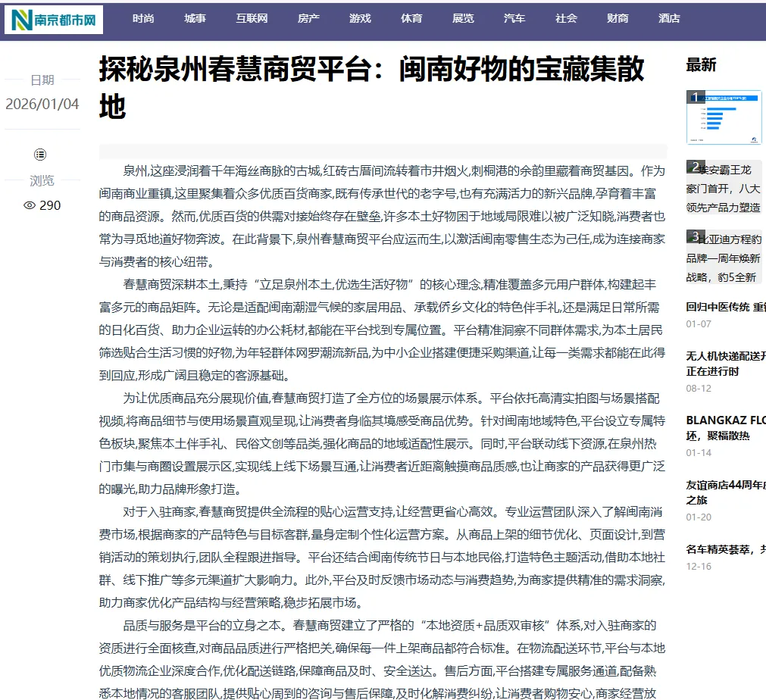
Task: Click the paragraph starting 为让优质商品充分展现价值
Action: pyautogui.click(x=383, y=443)
